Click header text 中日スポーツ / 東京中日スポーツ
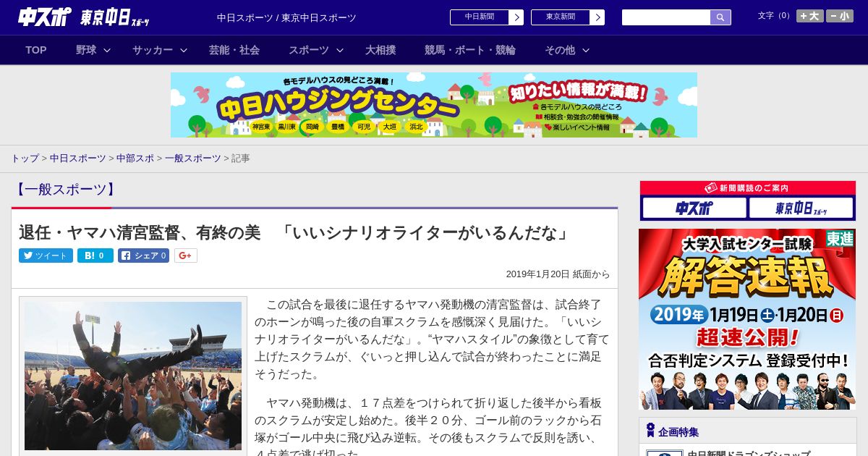This screenshot has width=868, height=456. 286,17
